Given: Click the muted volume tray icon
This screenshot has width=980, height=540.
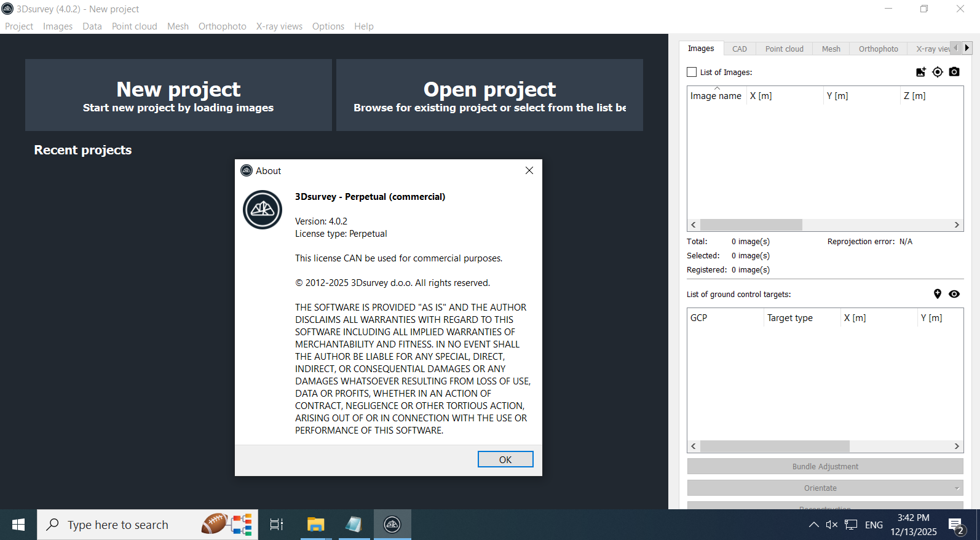Looking at the screenshot, I should (x=832, y=525).
